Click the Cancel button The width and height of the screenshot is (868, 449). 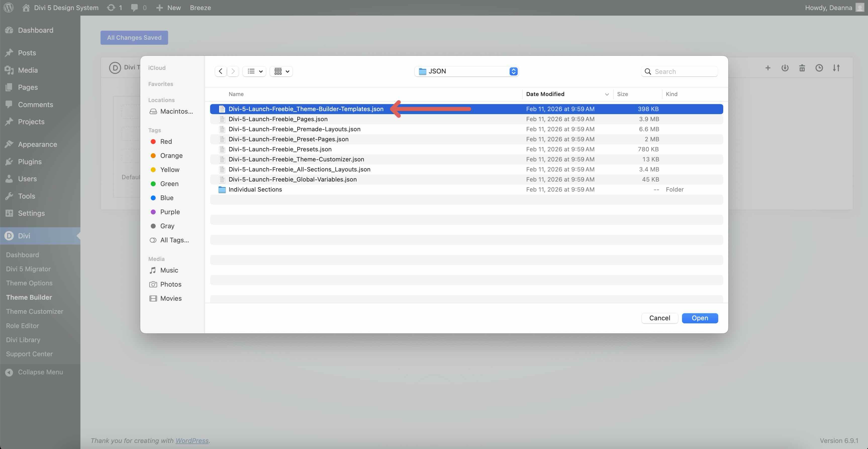(659, 318)
